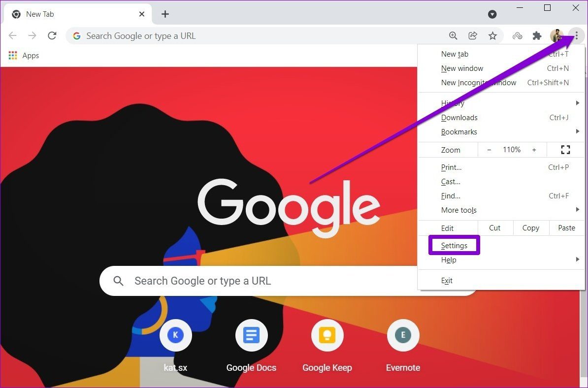Viewport: 588px width, 388px height.
Task: Decrease zoom with the minus button
Action: click(489, 150)
